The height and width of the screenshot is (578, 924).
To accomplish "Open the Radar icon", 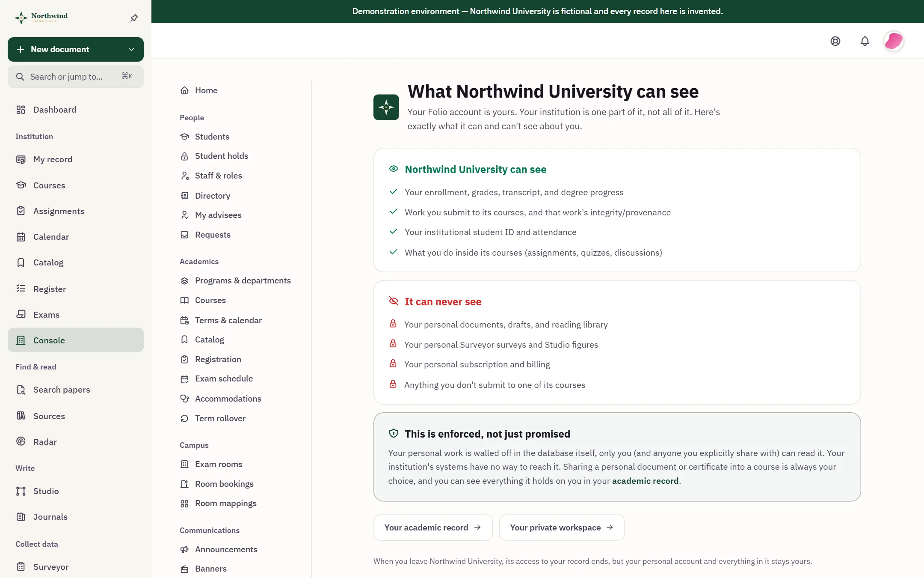I will tap(21, 441).
